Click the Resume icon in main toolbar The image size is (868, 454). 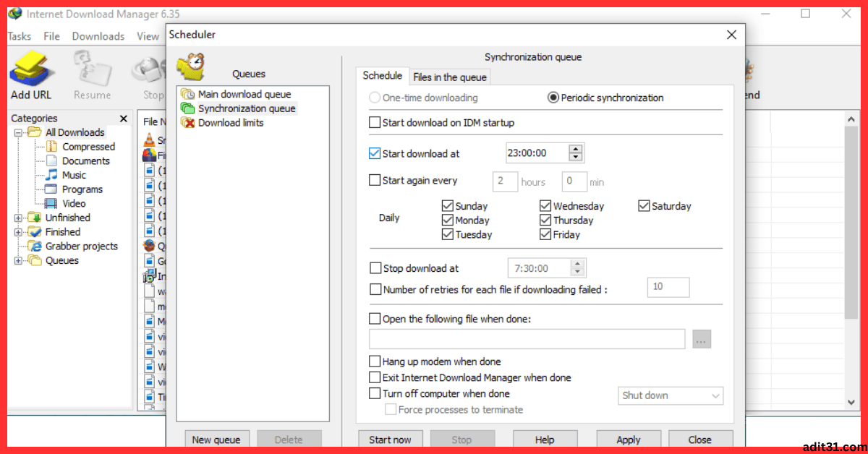(x=92, y=68)
